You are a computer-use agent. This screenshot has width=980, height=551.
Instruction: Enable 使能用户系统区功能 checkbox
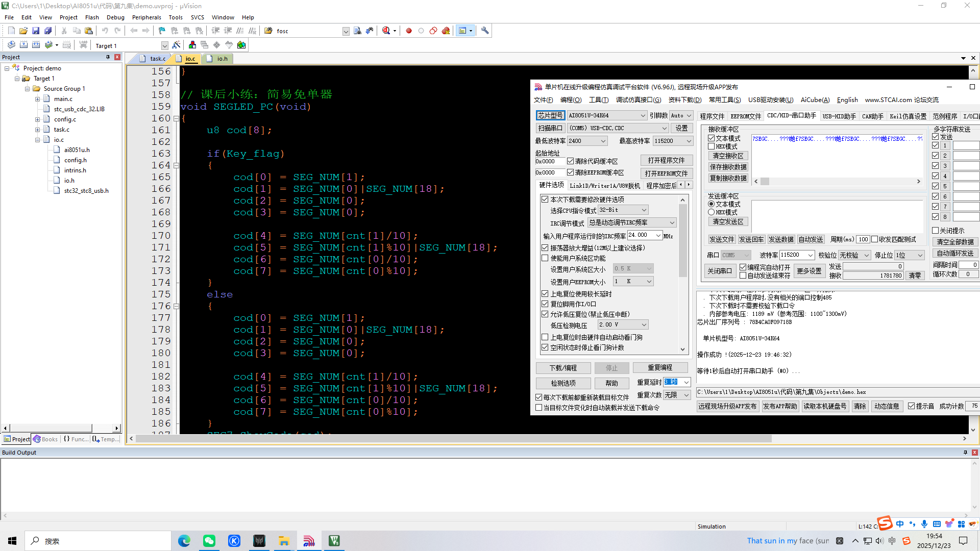pos(545,258)
